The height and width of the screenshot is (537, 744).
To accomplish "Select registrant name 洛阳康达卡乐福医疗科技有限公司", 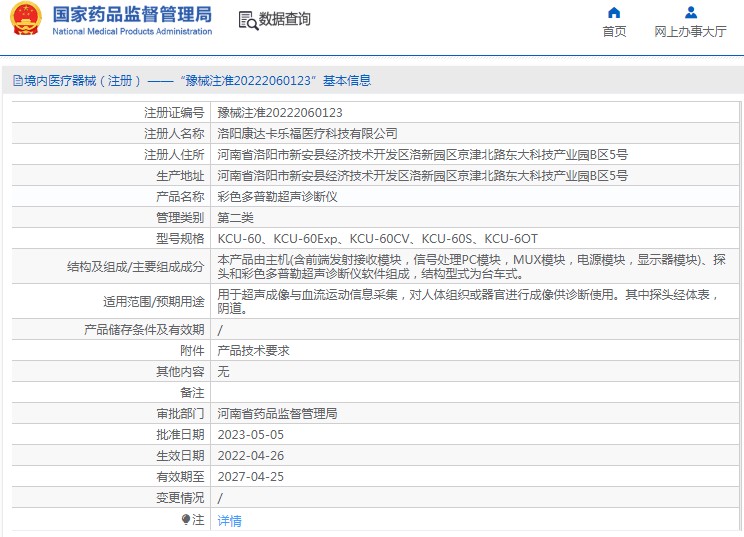I will (x=307, y=134).
